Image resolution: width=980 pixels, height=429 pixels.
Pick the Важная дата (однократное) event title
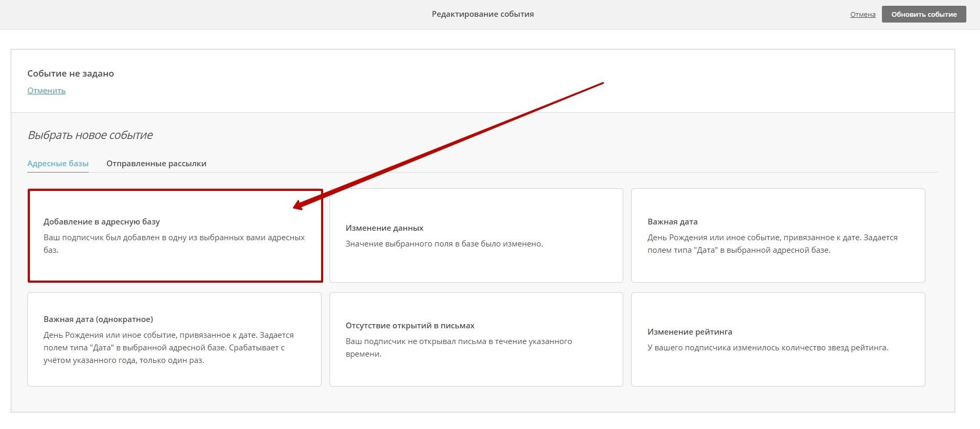click(x=98, y=319)
